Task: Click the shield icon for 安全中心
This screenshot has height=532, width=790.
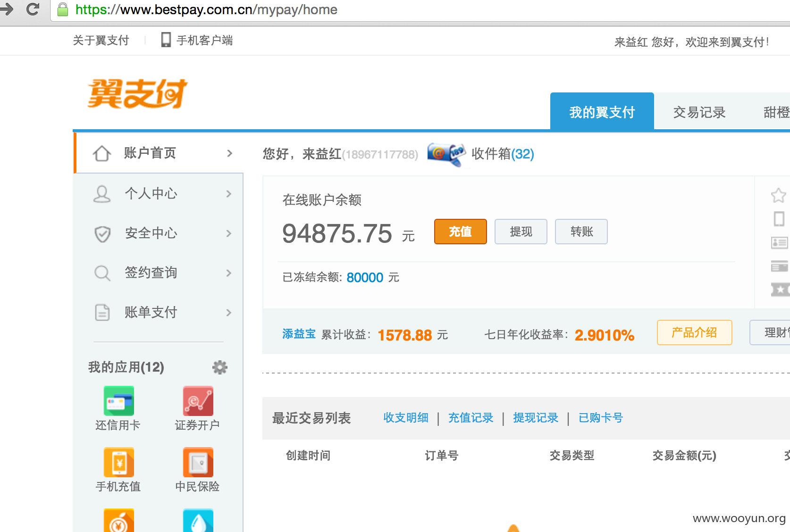Action: coord(102,233)
